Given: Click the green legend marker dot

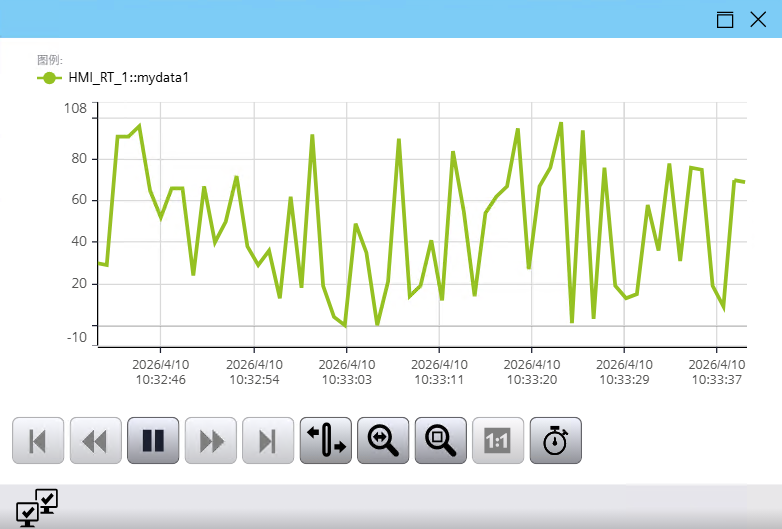Looking at the screenshot, I should click(x=49, y=78).
